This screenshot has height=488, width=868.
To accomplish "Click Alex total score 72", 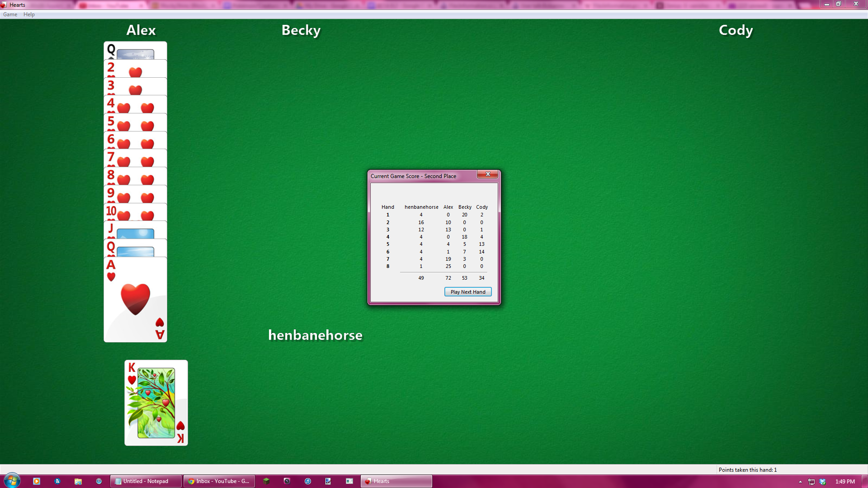I will (448, 278).
